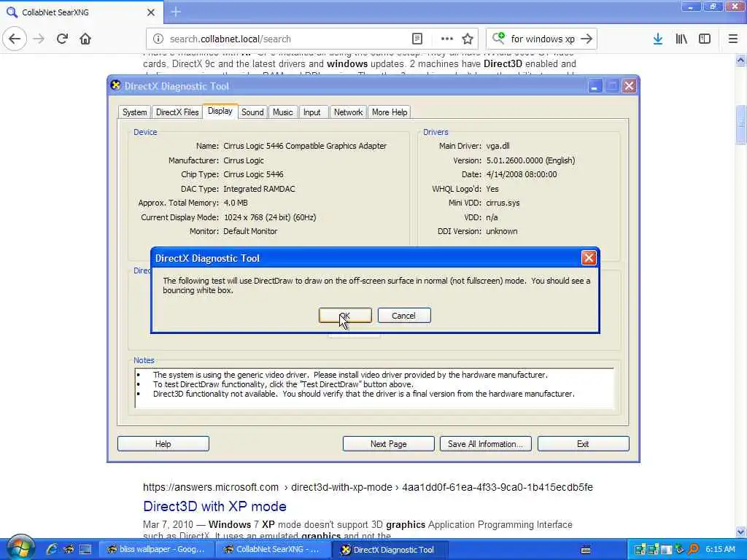This screenshot has width=747, height=560.
Task: Open the More Help tab
Action: (x=390, y=112)
